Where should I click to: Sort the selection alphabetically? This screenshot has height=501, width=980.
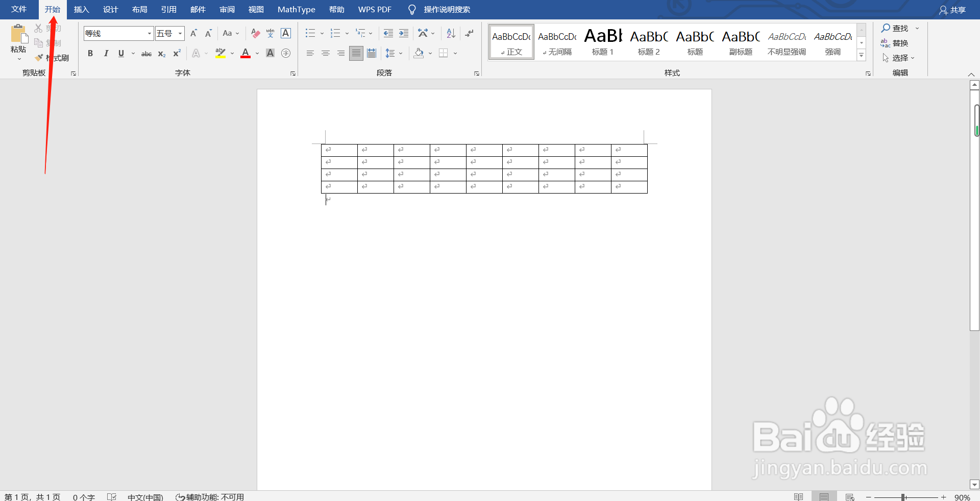point(451,33)
